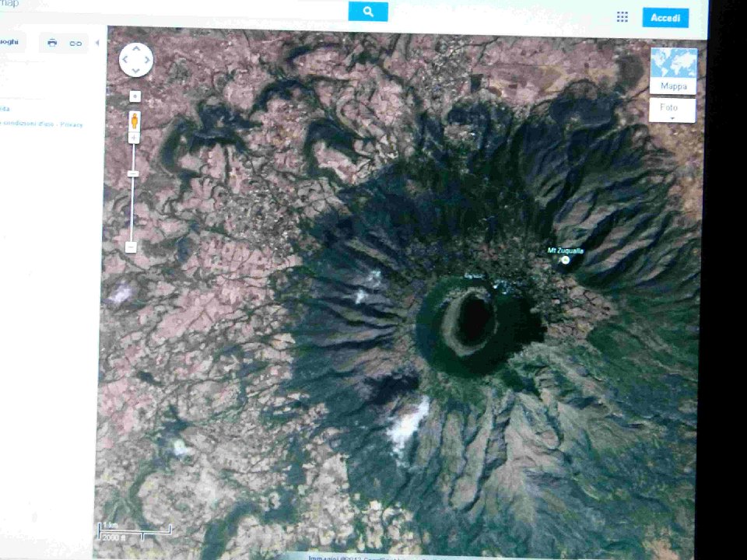Click the blue magnifier search button
747x560 pixels.
(368, 12)
